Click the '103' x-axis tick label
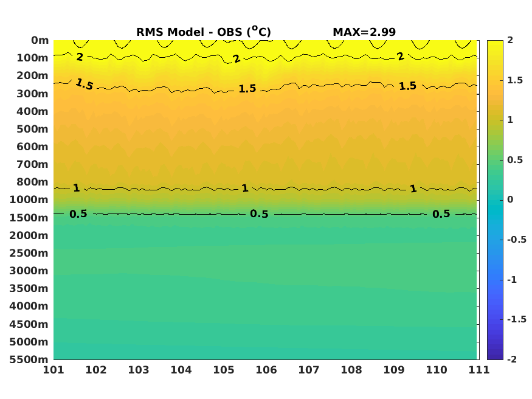Viewport: 532px width, 399px height. click(139, 370)
